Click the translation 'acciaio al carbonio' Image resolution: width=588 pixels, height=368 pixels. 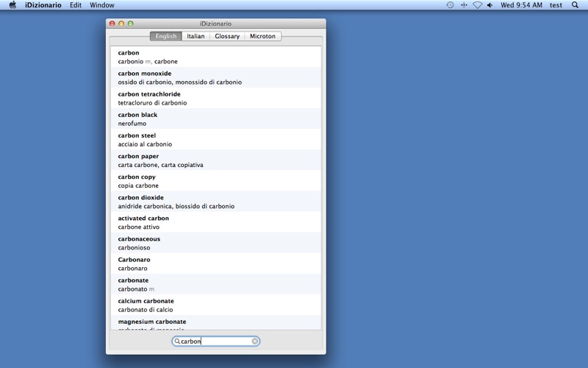click(x=145, y=144)
